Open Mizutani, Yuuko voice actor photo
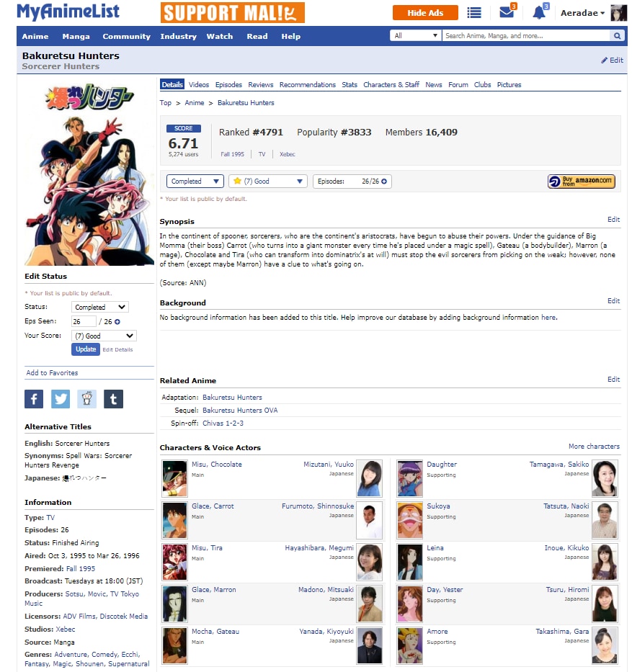 point(369,478)
